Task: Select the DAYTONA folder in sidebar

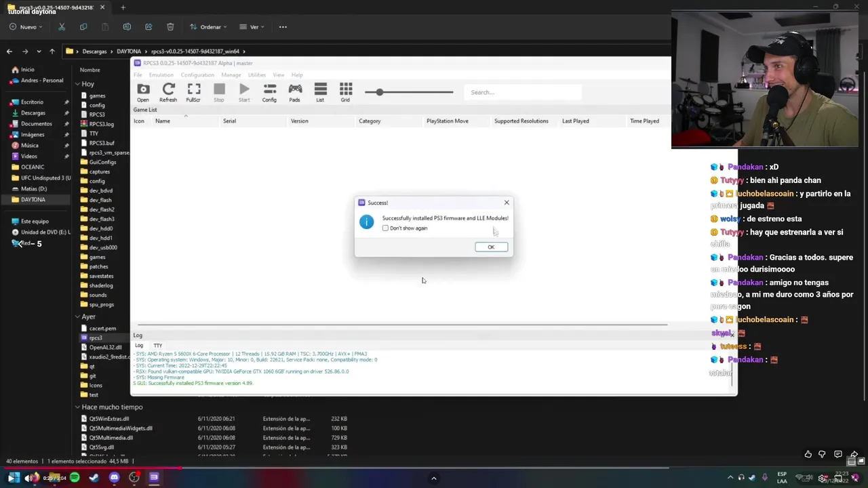Action: click(x=33, y=200)
